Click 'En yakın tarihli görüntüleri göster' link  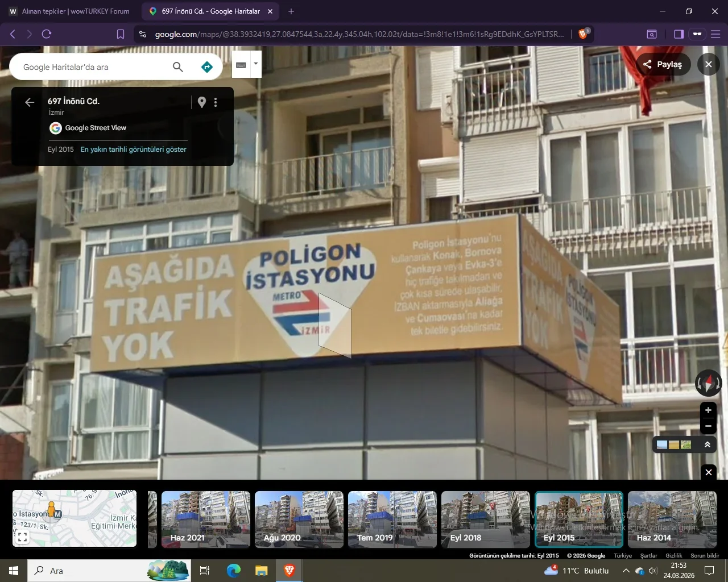[134, 149]
